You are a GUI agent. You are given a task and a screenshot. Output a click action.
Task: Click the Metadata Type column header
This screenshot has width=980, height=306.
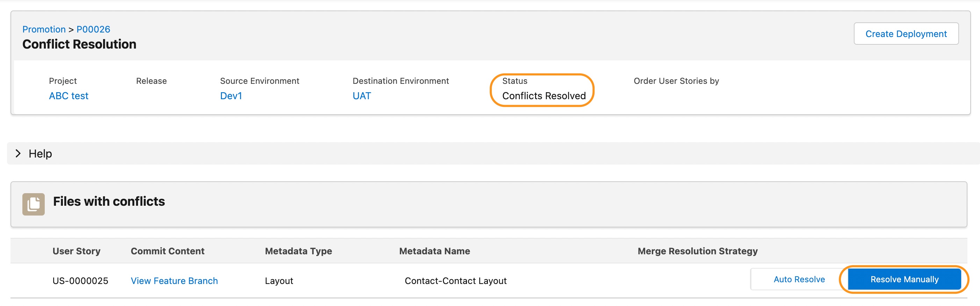[x=298, y=251]
